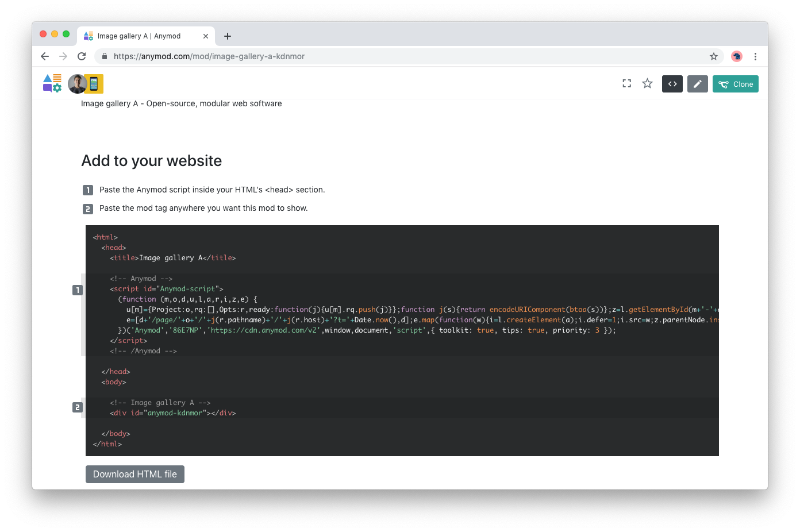Show embed code with the code button
This screenshot has width=800, height=532.
click(672, 84)
